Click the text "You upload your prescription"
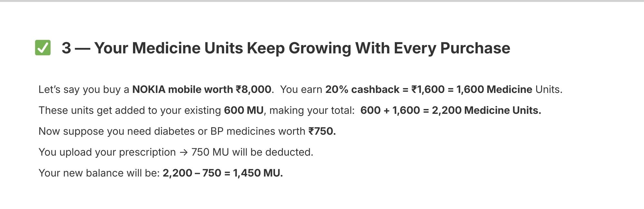 (107, 152)
